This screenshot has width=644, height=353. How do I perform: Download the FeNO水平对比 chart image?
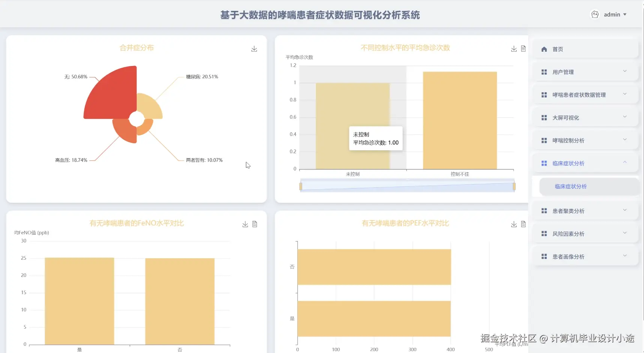point(245,224)
